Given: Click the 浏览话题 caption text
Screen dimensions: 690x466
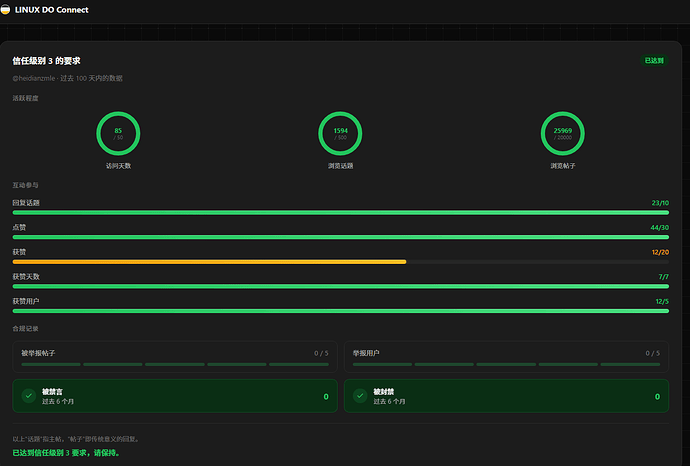Looking at the screenshot, I should click(x=341, y=166).
